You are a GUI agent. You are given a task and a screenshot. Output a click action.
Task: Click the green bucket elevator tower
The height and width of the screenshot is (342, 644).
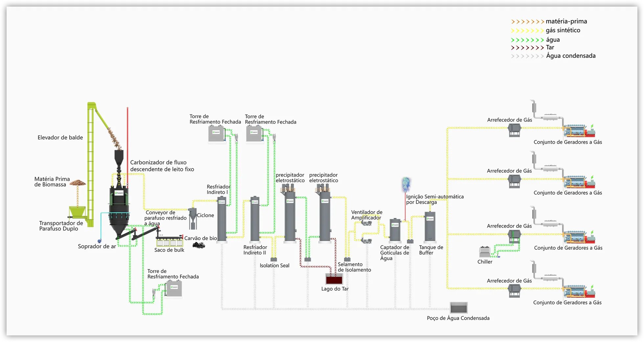[90, 164]
